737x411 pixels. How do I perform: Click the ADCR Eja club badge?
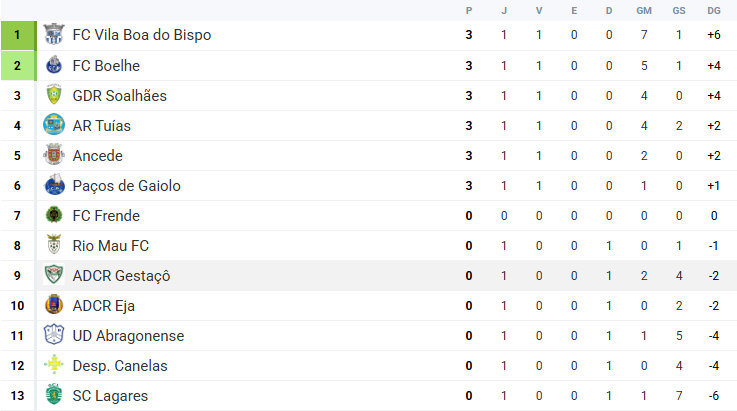54,305
